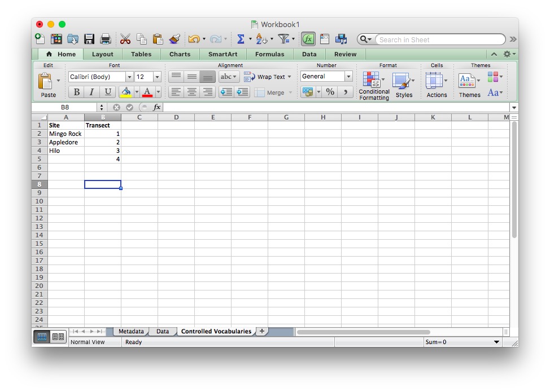This screenshot has width=550, height=392.
Task: Expand the General number format dropdown
Action: point(348,77)
